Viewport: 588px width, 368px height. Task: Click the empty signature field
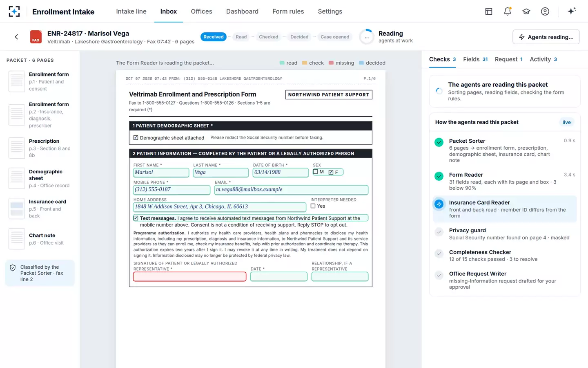pyautogui.click(x=189, y=276)
